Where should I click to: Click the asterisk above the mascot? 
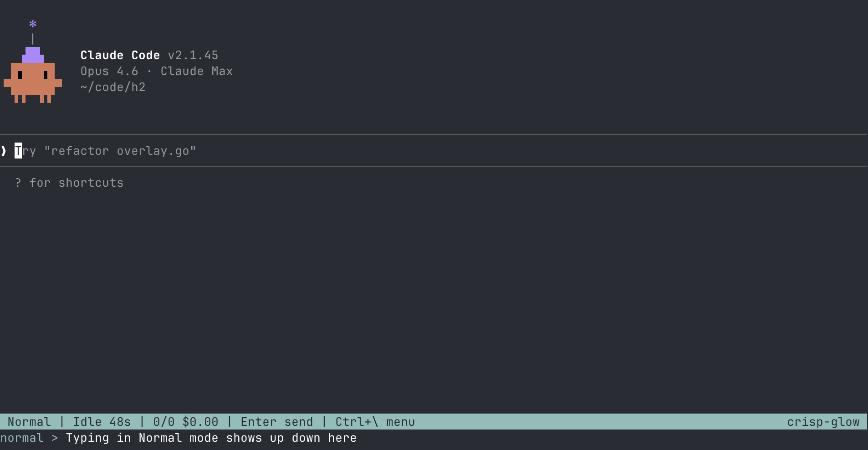click(x=32, y=23)
